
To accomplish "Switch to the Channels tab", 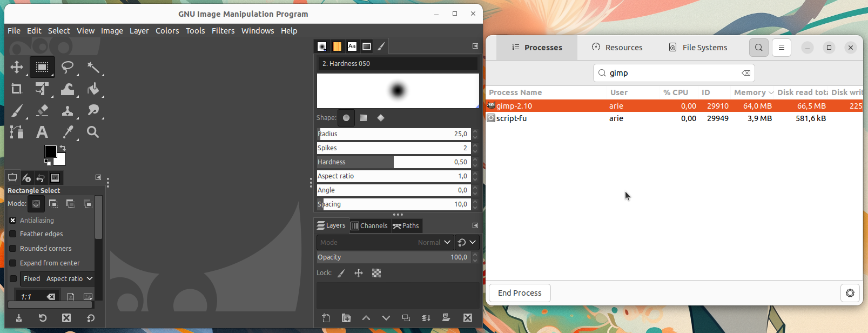I will pyautogui.click(x=369, y=226).
